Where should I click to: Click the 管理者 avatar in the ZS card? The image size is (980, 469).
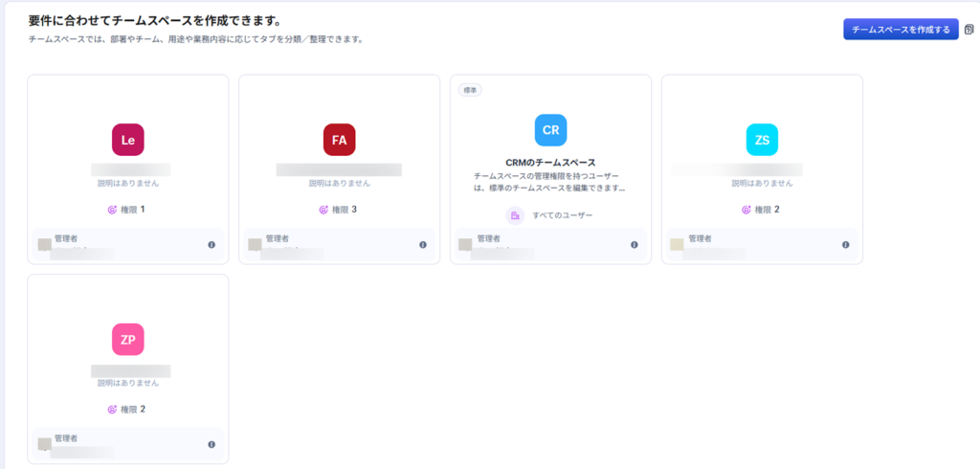pyautogui.click(x=678, y=245)
